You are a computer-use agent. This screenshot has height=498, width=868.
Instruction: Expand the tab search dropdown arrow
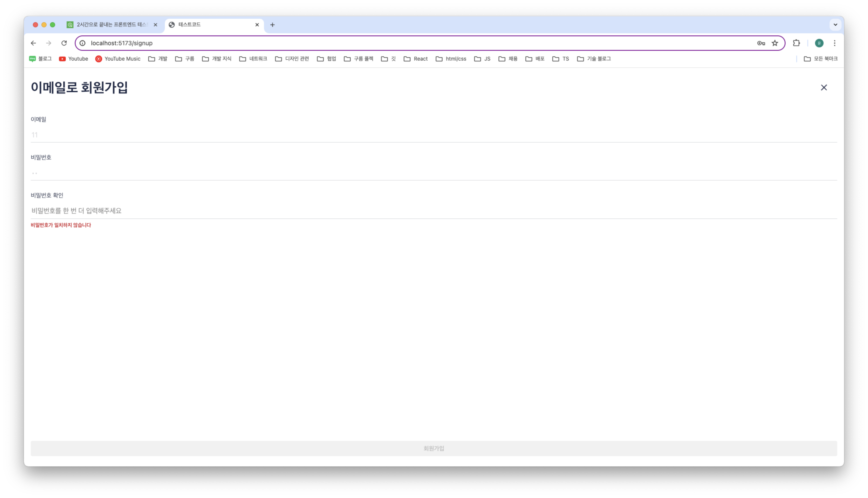(x=835, y=25)
